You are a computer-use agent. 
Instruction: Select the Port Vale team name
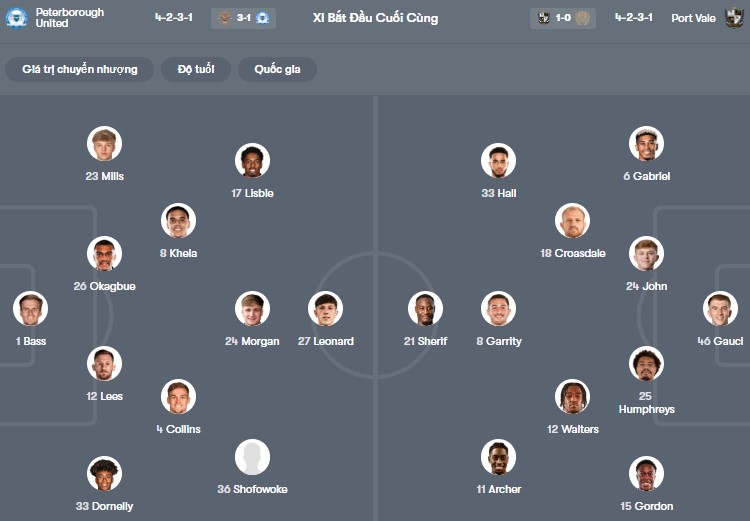(693, 18)
